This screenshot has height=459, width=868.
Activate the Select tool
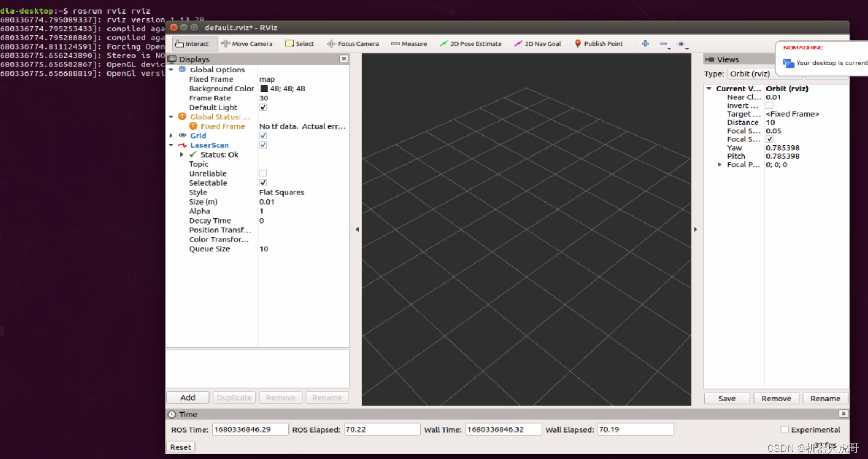[300, 44]
